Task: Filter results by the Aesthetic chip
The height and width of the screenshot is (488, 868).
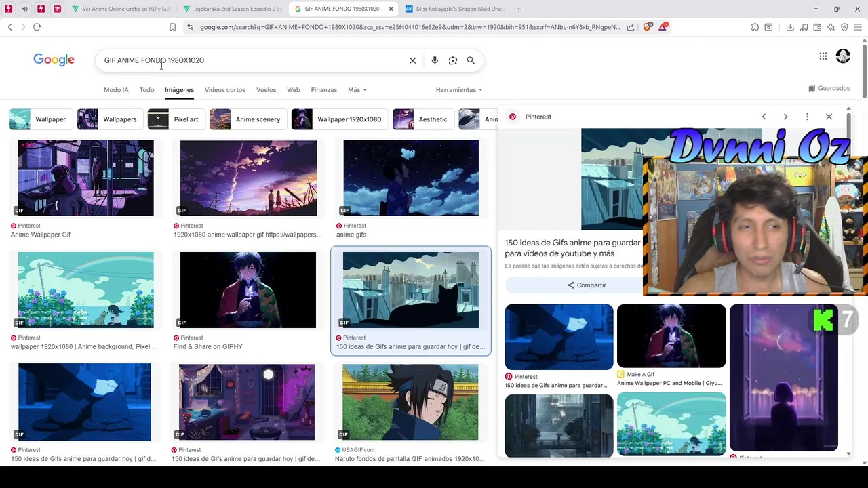Action: (x=422, y=119)
